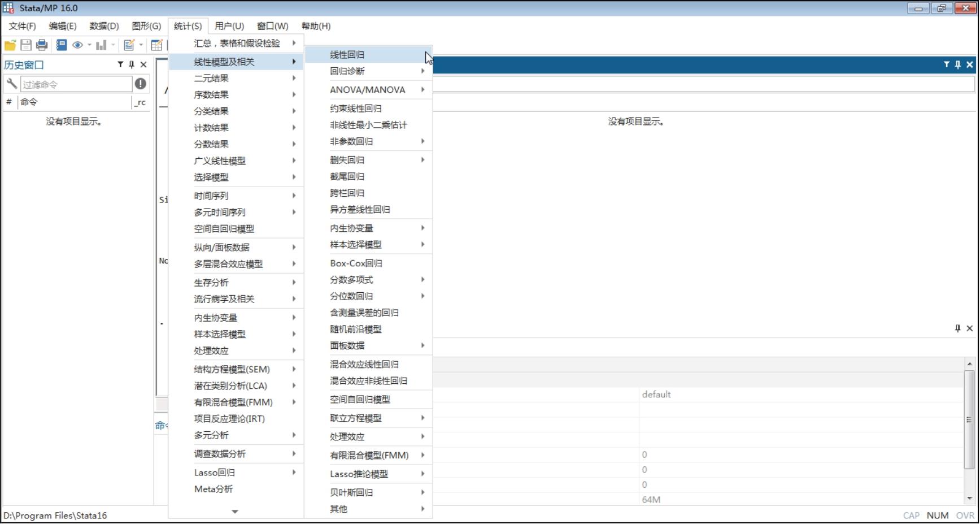Viewport: 980px width, 524px height.
Task: Click the _rc column header in history list
Action: 140,102
